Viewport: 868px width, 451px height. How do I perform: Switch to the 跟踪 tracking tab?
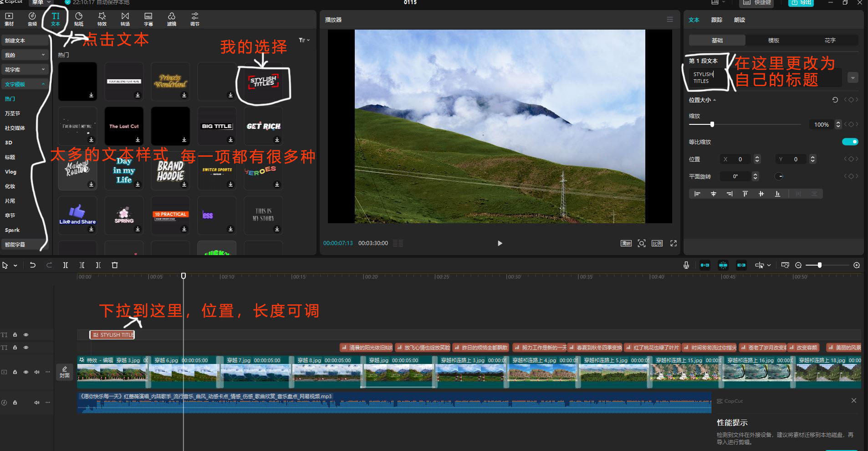[717, 20]
